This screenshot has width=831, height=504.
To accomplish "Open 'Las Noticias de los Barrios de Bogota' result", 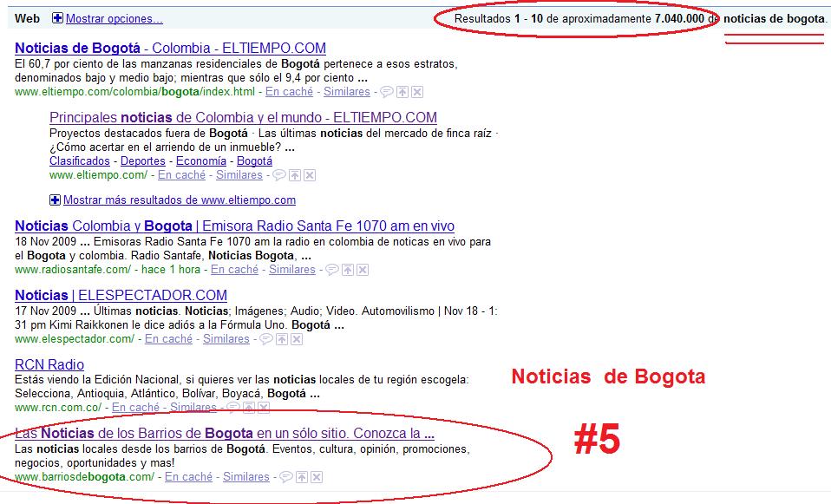I will [x=224, y=434].
